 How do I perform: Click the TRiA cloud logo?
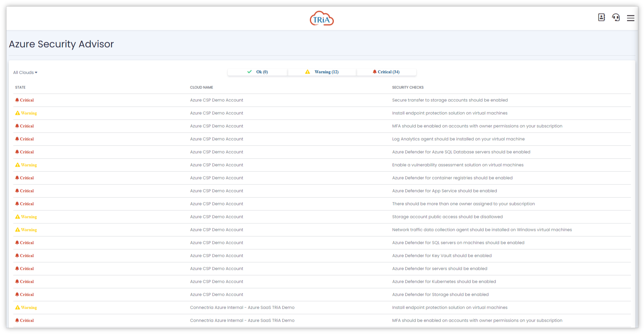[x=322, y=19]
